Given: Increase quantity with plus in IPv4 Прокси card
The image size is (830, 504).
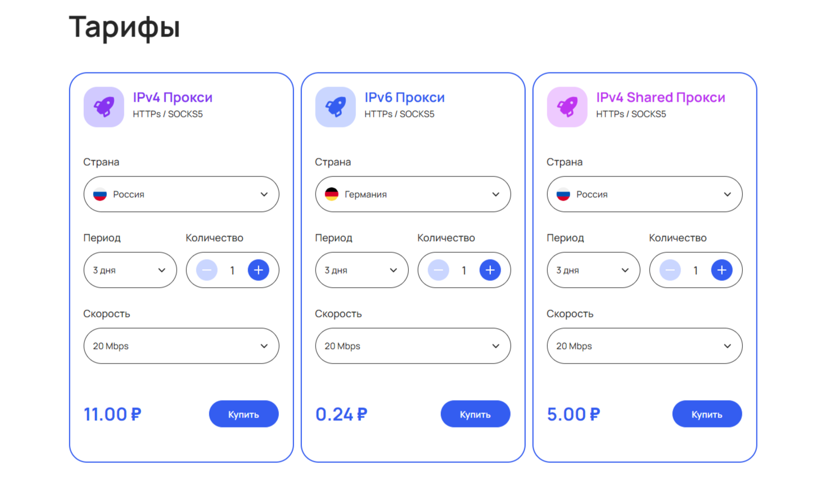Looking at the screenshot, I should pyautogui.click(x=258, y=270).
